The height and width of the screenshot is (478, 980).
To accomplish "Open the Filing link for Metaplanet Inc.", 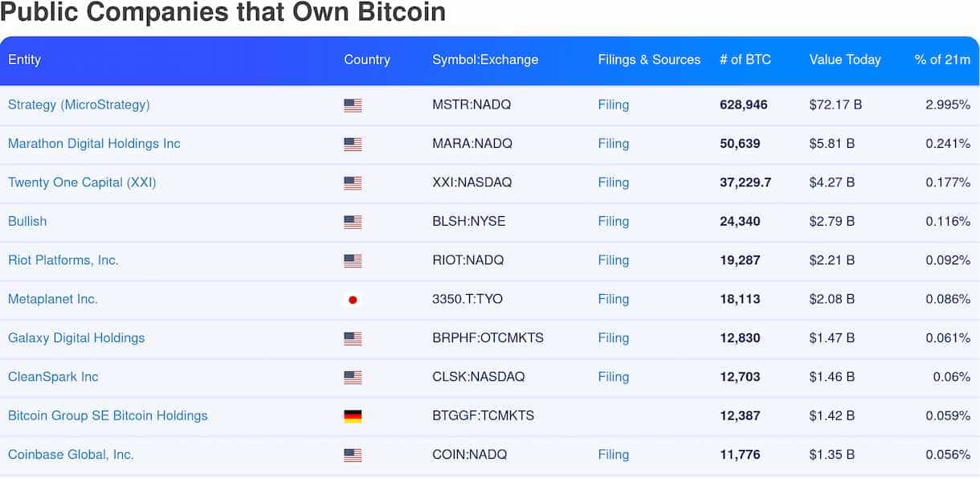I will [x=613, y=299].
